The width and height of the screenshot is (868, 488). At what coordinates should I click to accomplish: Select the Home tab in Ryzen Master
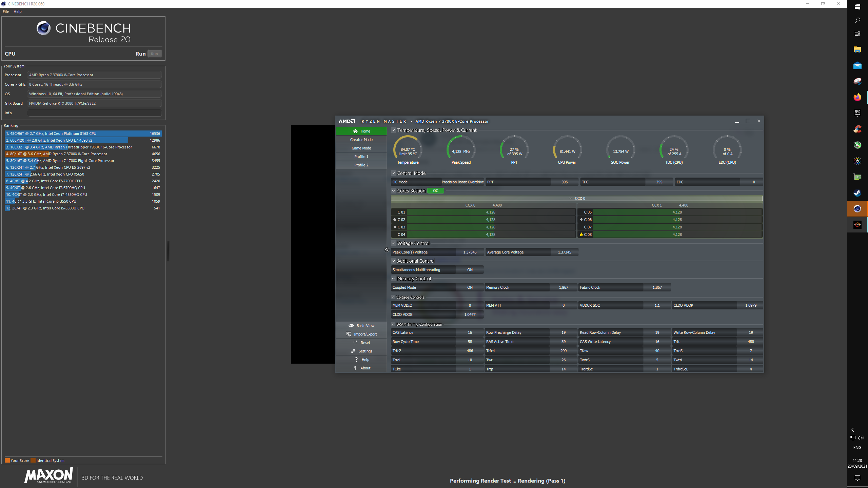click(x=361, y=131)
